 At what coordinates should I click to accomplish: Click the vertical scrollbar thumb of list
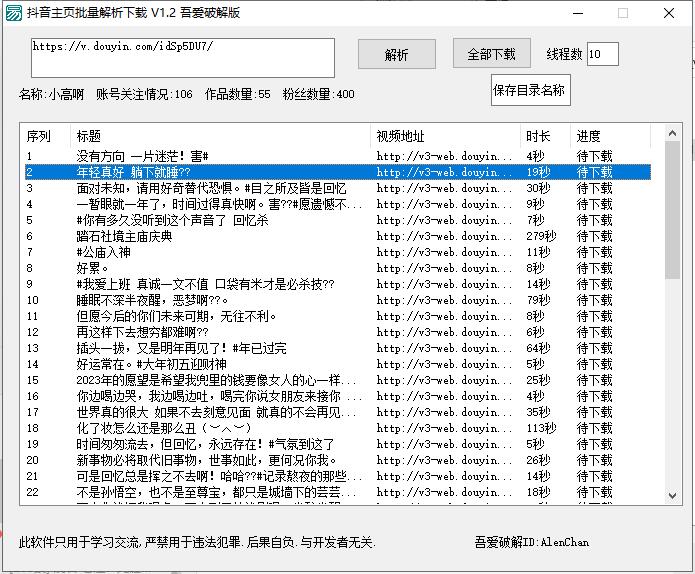click(x=672, y=210)
